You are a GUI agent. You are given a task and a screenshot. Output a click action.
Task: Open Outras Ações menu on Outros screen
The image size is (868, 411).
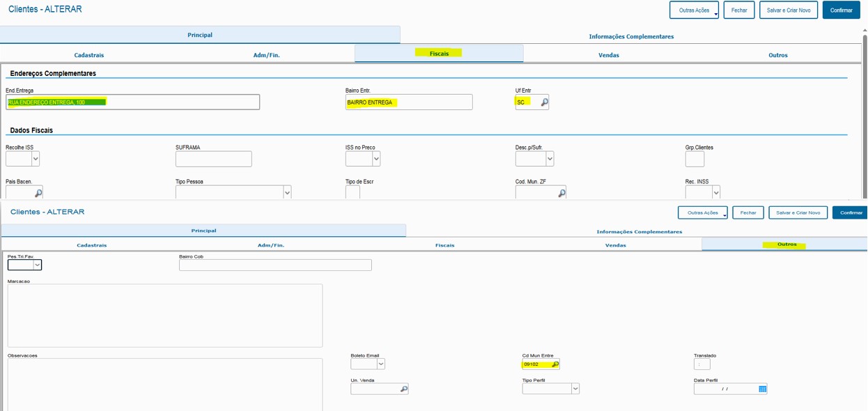tap(702, 212)
